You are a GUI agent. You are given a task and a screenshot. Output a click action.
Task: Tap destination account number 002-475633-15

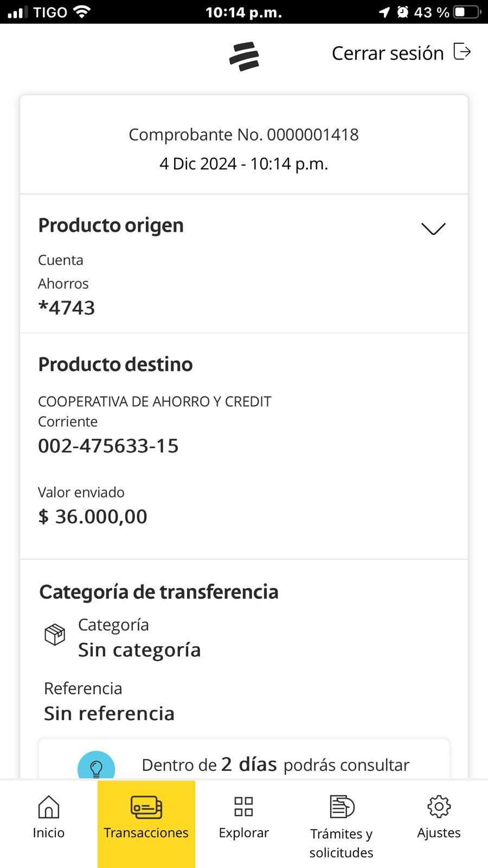108,446
